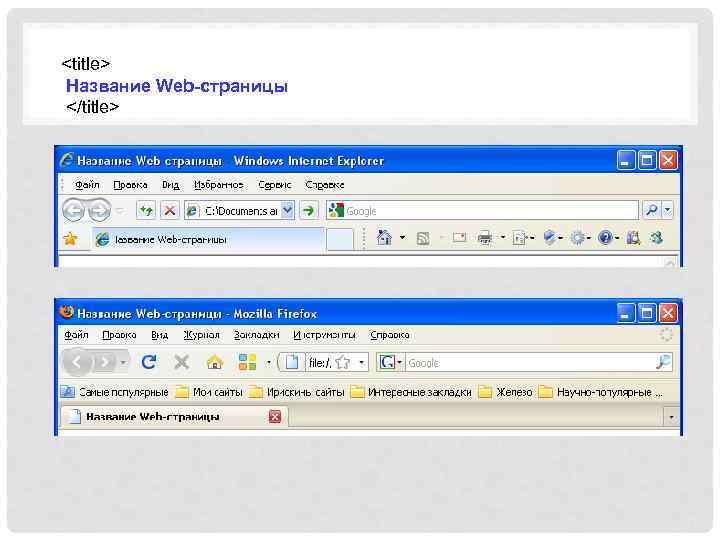The height and width of the screenshot is (540, 720).
Task: Open Самые популярные bookmark in Firefox
Action: tap(115, 392)
